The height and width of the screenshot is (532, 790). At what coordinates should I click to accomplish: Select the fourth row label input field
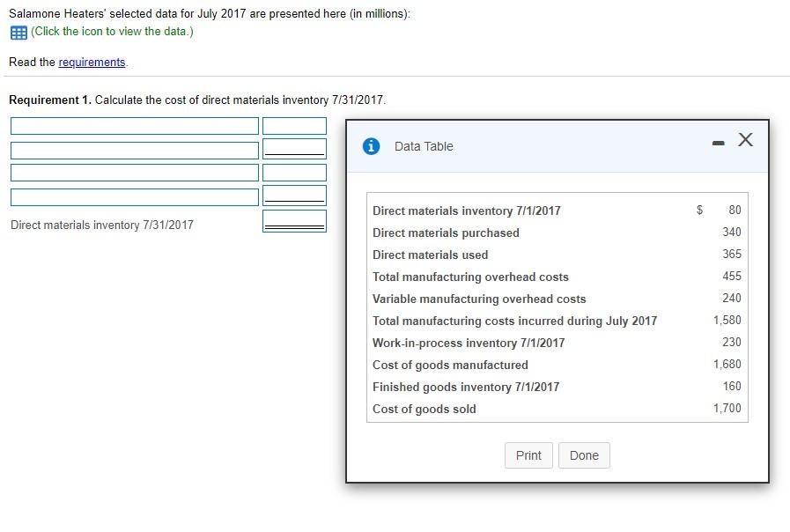click(x=135, y=197)
